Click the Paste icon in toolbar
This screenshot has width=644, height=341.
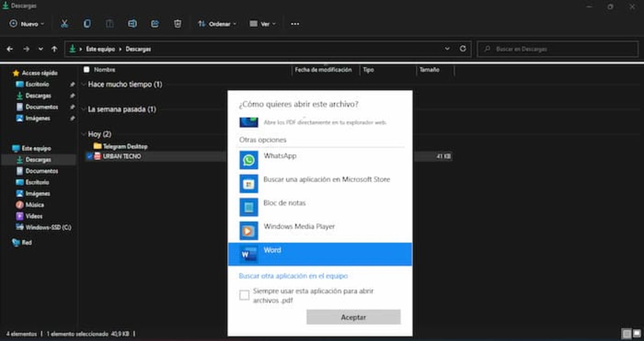tap(109, 24)
